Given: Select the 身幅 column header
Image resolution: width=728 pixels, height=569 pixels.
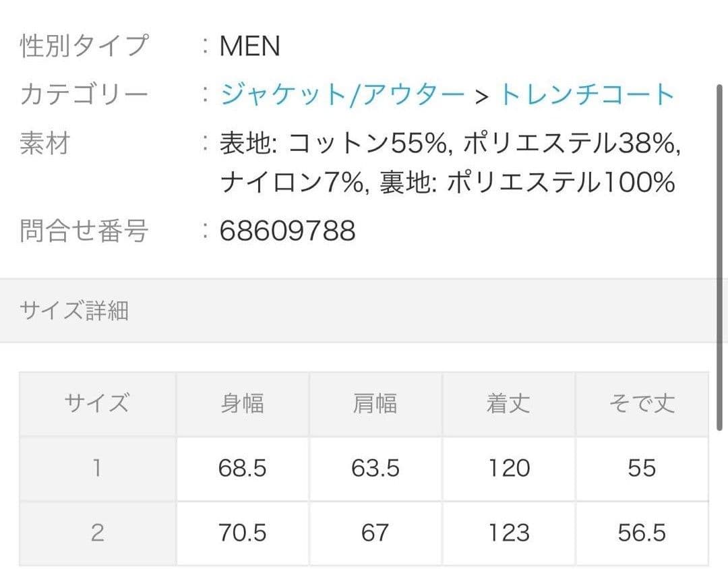Looking at the screenshot, I should click(242, 404).
